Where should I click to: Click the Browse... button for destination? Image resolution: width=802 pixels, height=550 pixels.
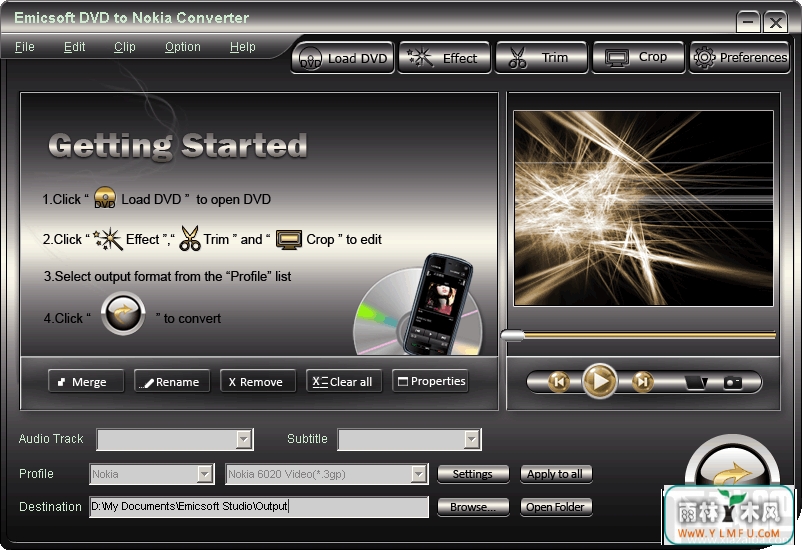click(473, 507)
